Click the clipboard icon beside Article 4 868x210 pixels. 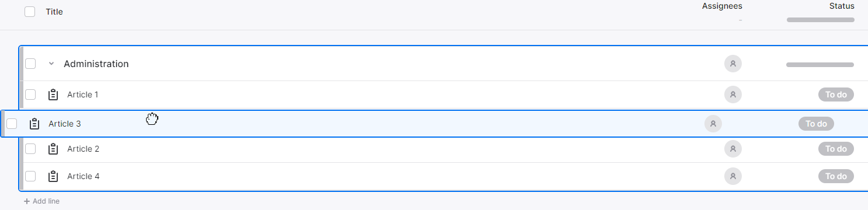[53, 176]
